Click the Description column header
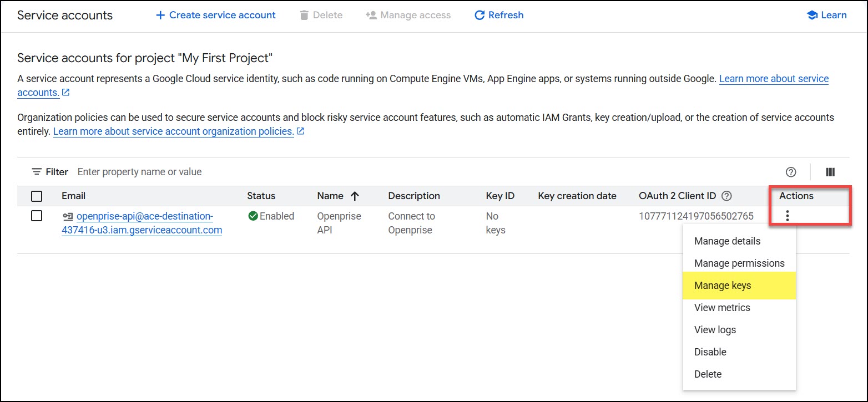This screenshot has height=402, width=868. click(x=414, y=196)
